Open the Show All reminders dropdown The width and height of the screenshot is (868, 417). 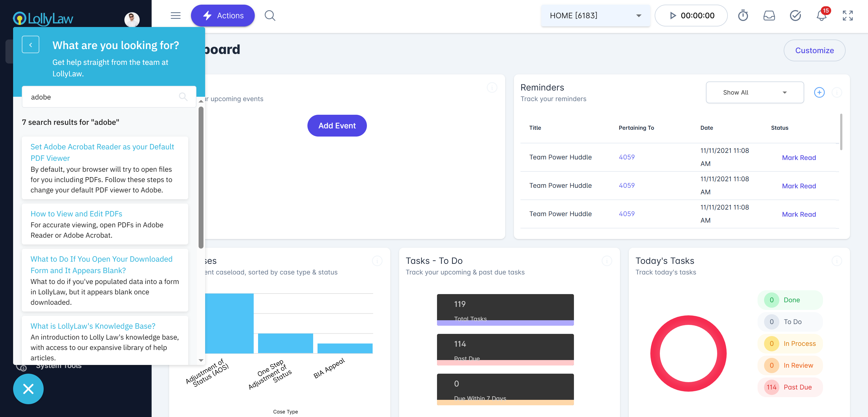(x=755, y=92)
